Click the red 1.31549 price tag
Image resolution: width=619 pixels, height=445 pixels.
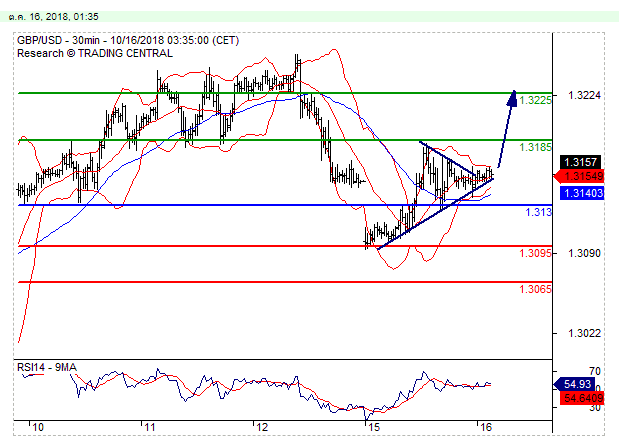tap(582, 176)
